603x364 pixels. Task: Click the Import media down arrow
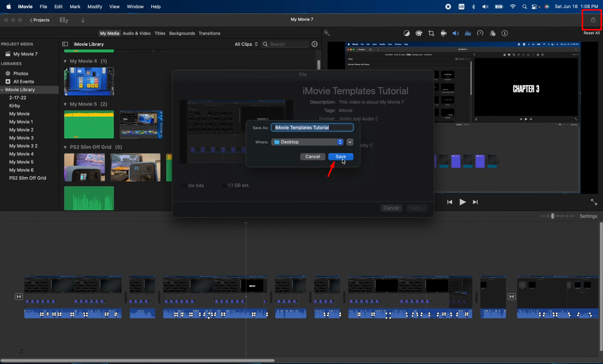point(83,20)
